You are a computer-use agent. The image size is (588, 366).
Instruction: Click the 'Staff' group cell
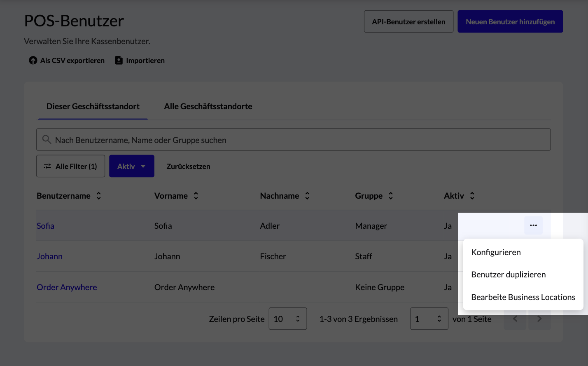click(364, 256)
